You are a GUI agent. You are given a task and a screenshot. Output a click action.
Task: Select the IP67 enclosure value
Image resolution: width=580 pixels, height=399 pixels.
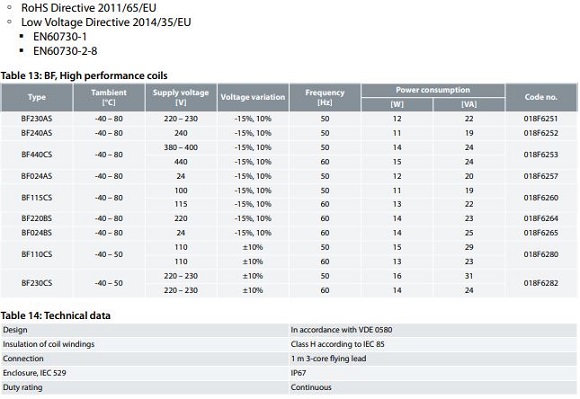[298, 373]
